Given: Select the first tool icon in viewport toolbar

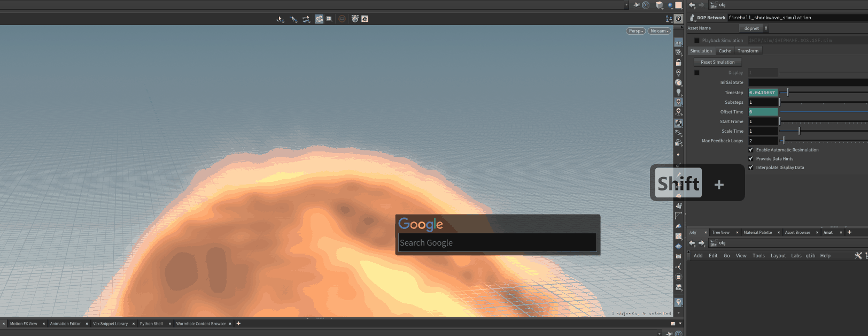Looking at the screenshot, I should point(280,19).
